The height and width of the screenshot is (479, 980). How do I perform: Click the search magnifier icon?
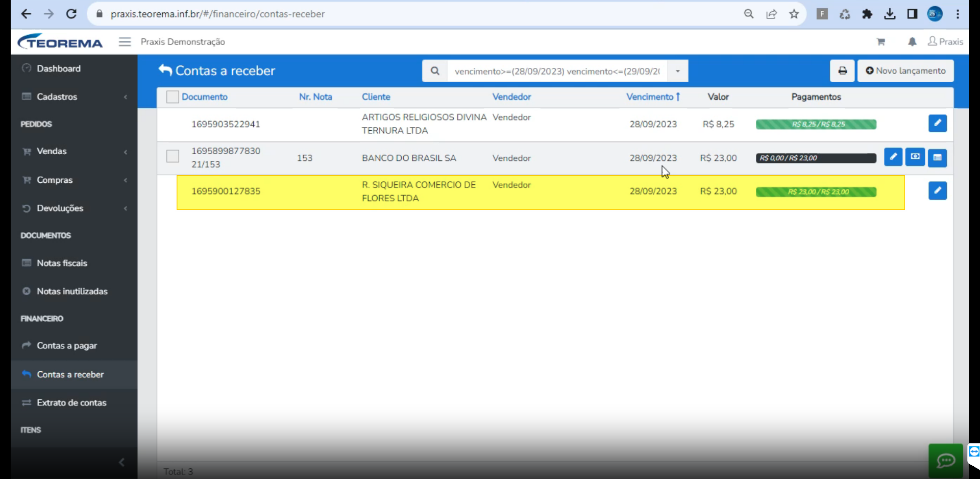coord(435,71)
